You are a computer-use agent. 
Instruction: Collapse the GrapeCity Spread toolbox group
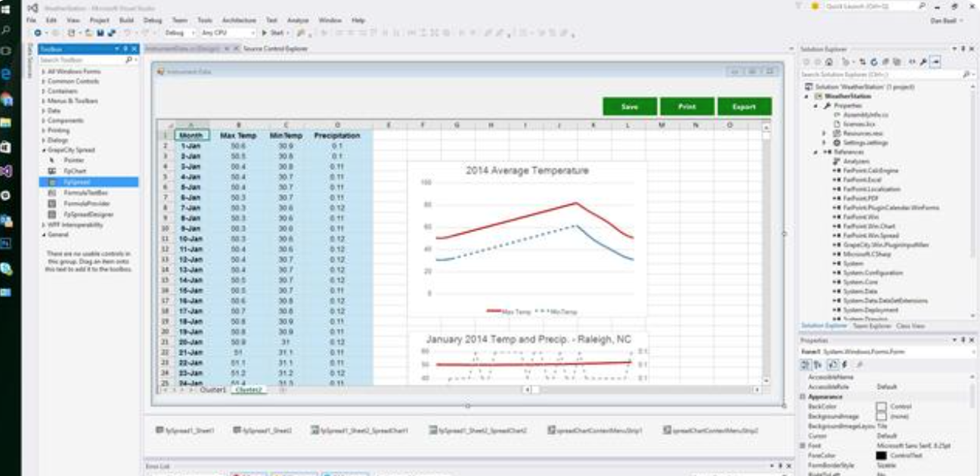(x=43, y=150)
